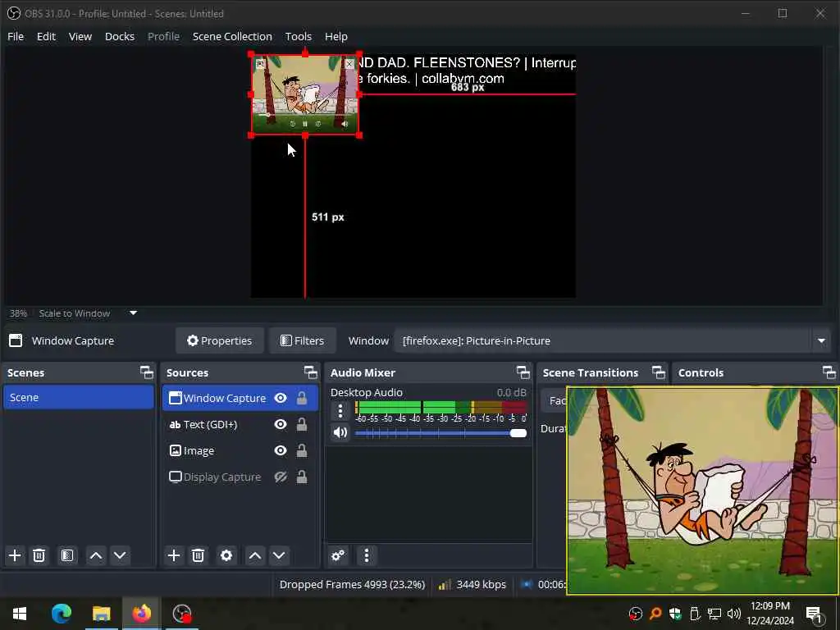
Task: Launch Microsoft Edge from taskbar
Action: click(61, 614)
